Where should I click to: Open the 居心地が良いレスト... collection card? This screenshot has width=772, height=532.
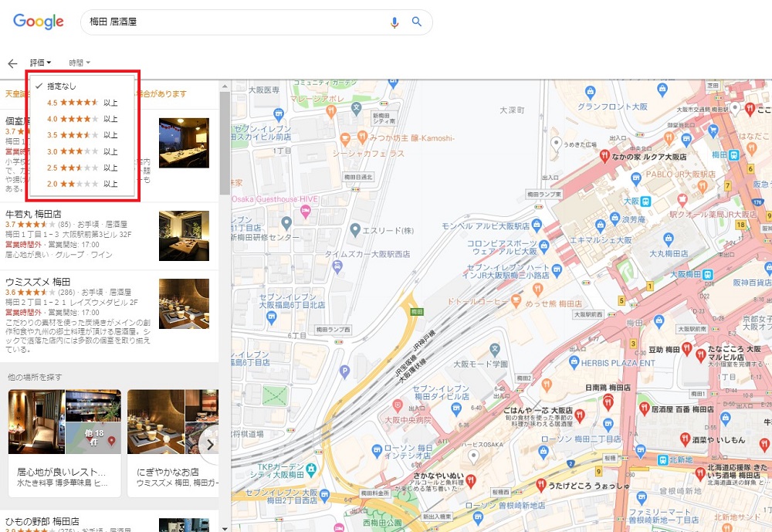tap(65, 443)
